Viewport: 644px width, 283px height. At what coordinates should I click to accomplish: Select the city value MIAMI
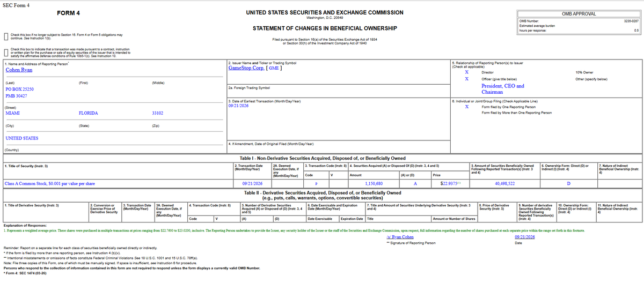coord(12,114)
